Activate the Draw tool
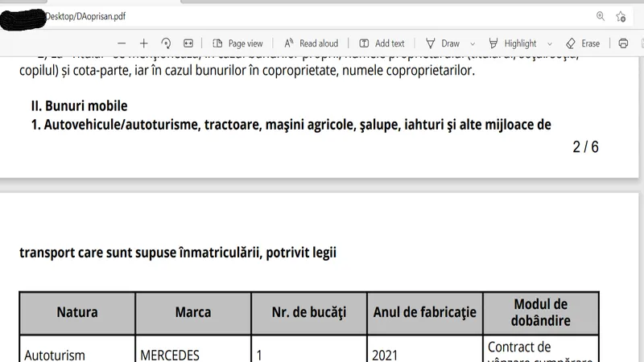Viewport: 644px width, 362px height. 443,43
